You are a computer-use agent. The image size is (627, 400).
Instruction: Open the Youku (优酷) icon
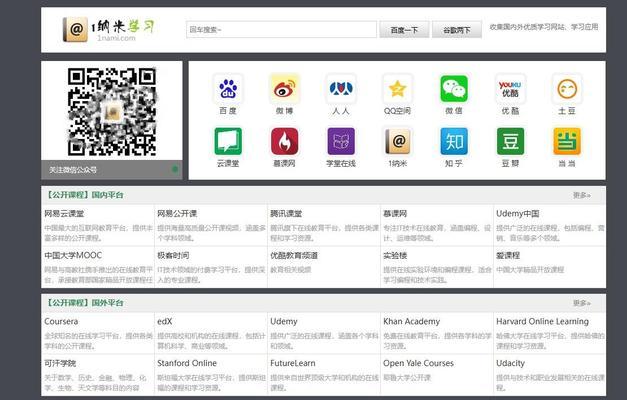pyautogui.click(x=510, y=89)
